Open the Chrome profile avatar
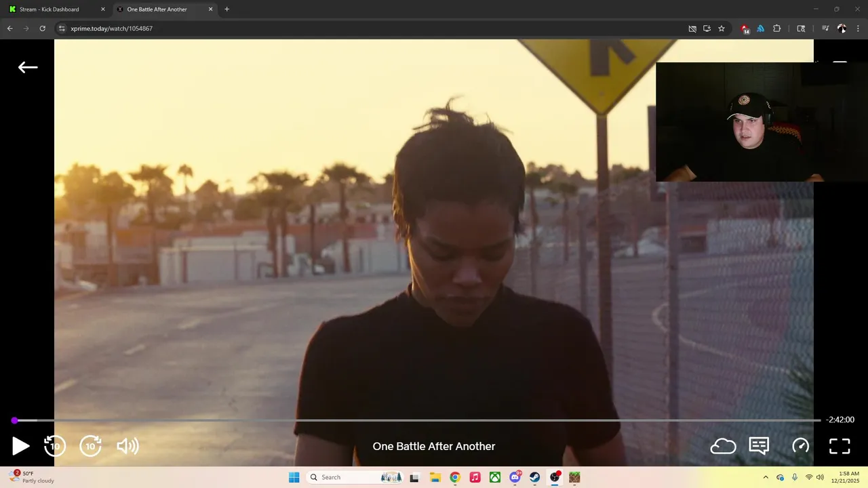 (x=842, y=28)
